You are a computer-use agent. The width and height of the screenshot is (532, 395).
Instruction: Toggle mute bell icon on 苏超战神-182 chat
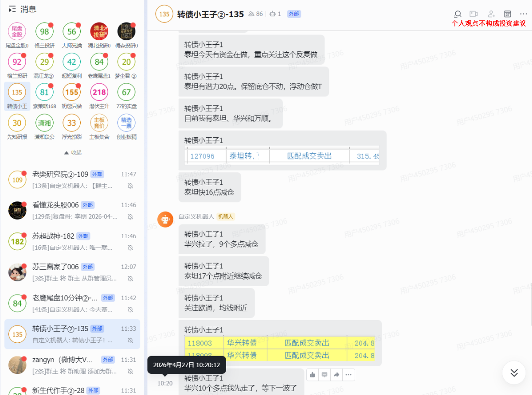130,248
